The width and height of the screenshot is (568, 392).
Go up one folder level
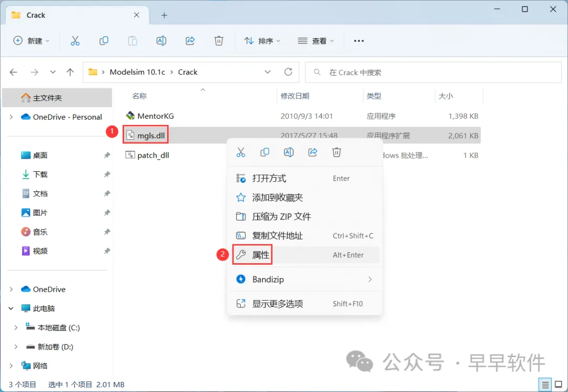[x=70, y=72]
